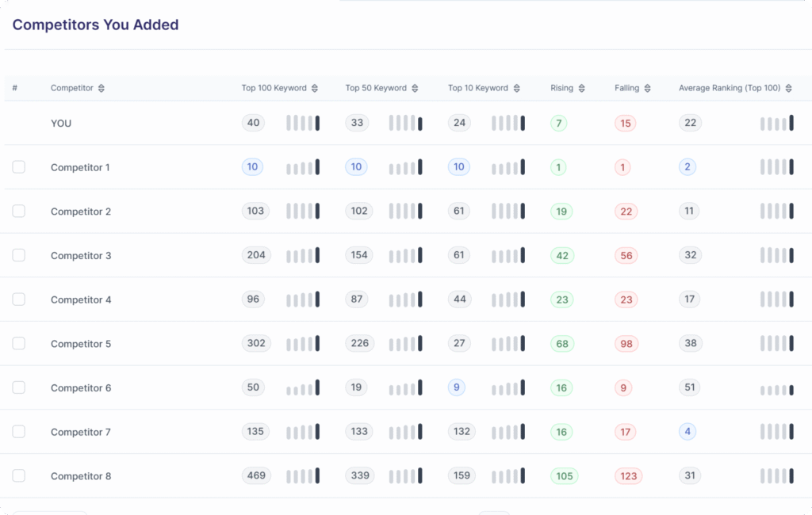This screenshot has width=812, height=515.
Task: Tick the checkbox for Competitor 4
Action: (x=19, y=299)
